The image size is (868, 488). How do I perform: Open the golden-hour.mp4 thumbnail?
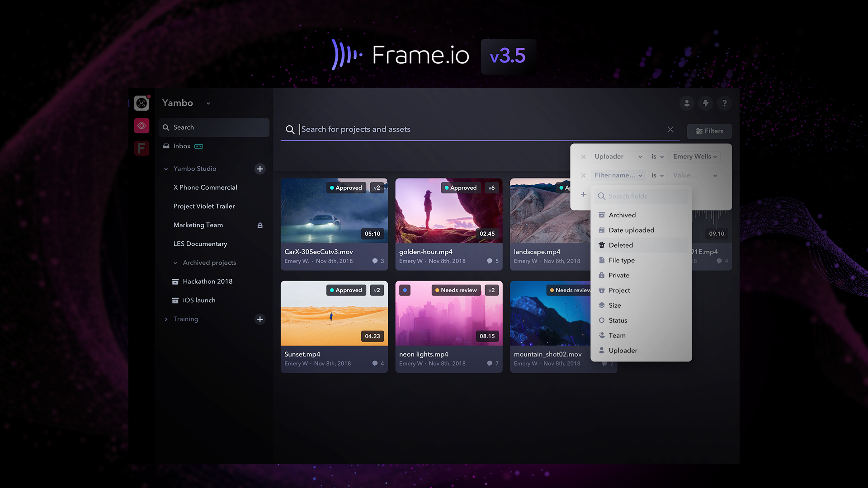click(448, 211)
